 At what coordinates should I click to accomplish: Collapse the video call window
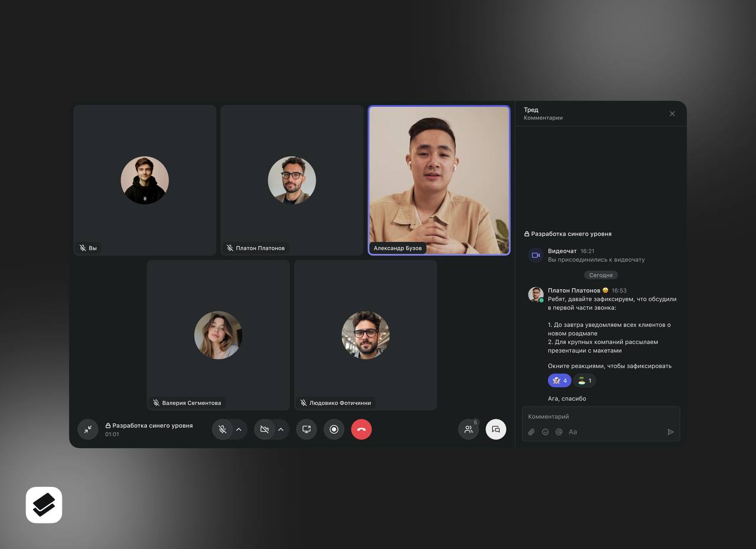click(87, 429)
